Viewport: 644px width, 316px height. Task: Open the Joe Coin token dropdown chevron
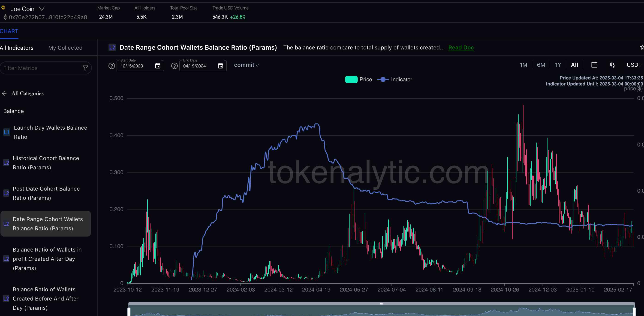click(x=42, y=9)
